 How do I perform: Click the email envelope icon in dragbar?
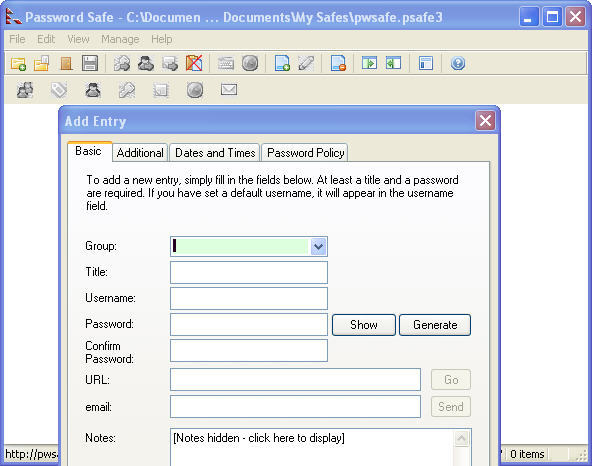coord(229,90)
